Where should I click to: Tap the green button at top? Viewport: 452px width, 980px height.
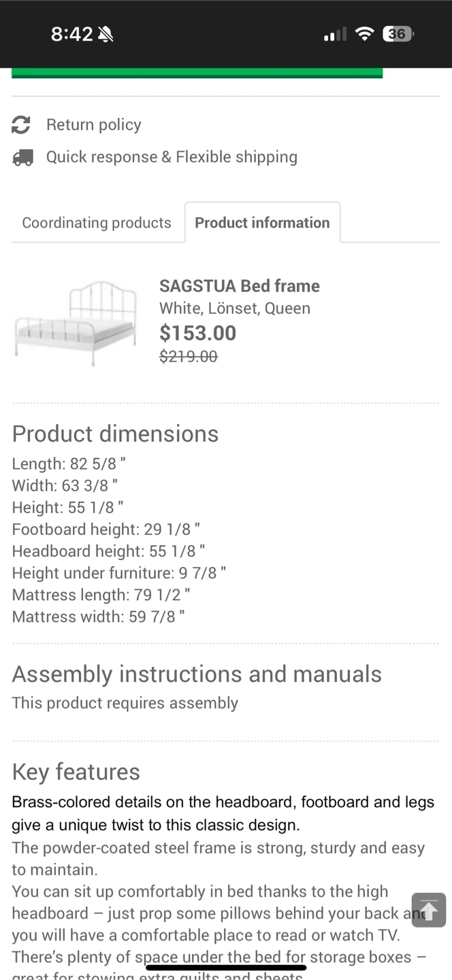197,72
